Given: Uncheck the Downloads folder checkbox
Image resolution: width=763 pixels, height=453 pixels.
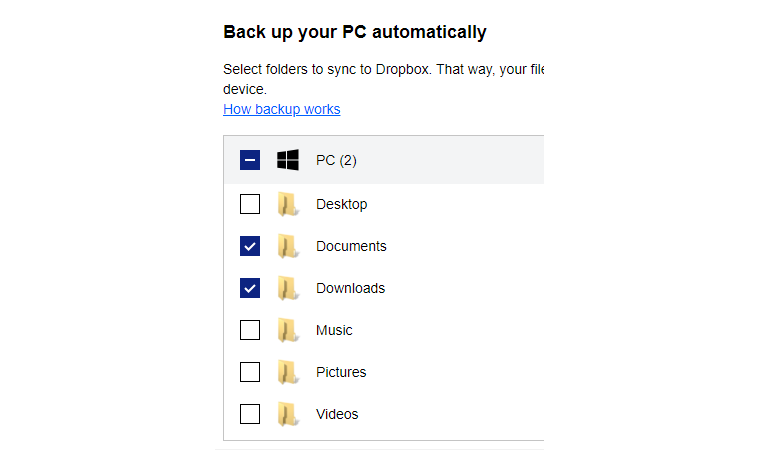Looking at the screenshot, I should (x=250, y=288).
